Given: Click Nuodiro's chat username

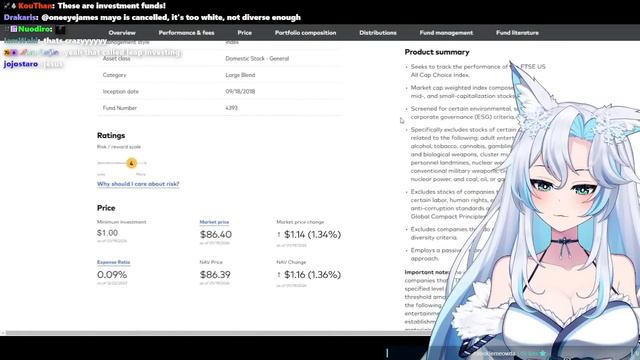Looking at the screenshot, I should (x=35, y=29).
